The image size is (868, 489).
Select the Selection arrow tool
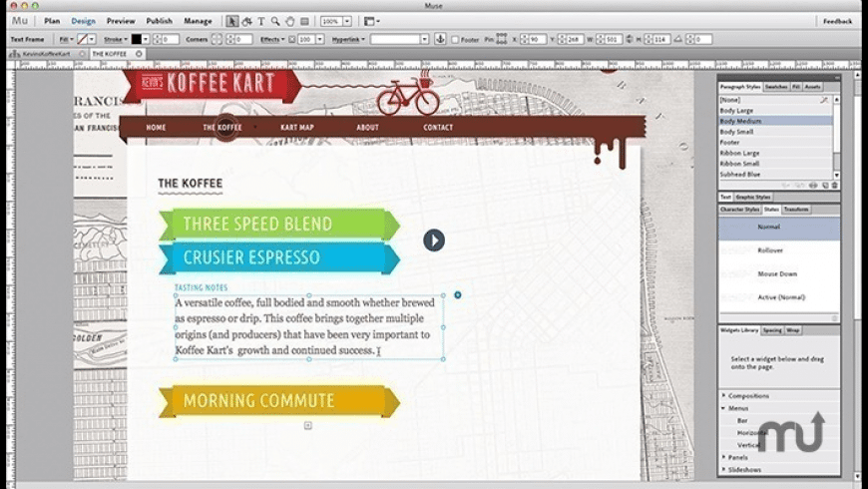tap(232, 21)
